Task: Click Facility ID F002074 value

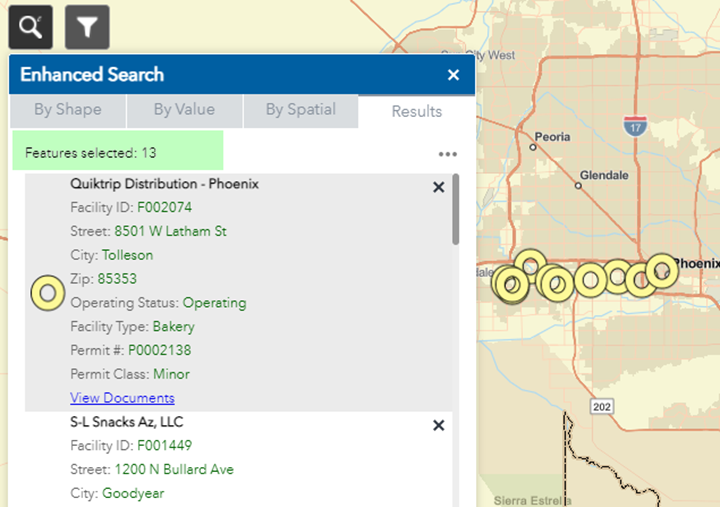Action: [164, 208]
